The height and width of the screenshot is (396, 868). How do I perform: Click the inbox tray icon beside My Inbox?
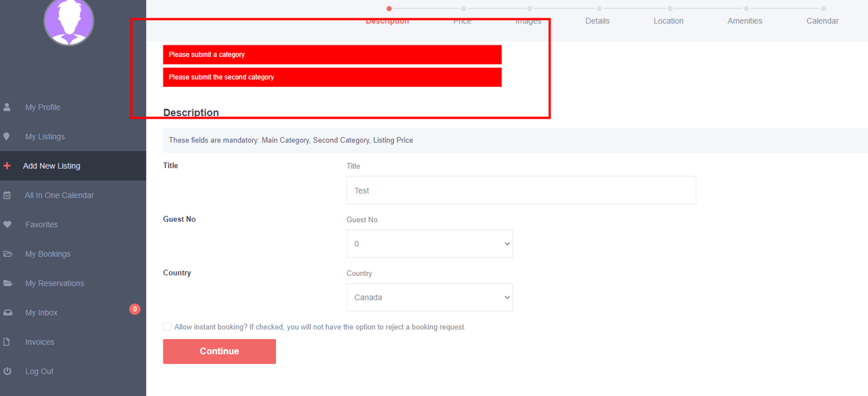click(x=7, y=313)
